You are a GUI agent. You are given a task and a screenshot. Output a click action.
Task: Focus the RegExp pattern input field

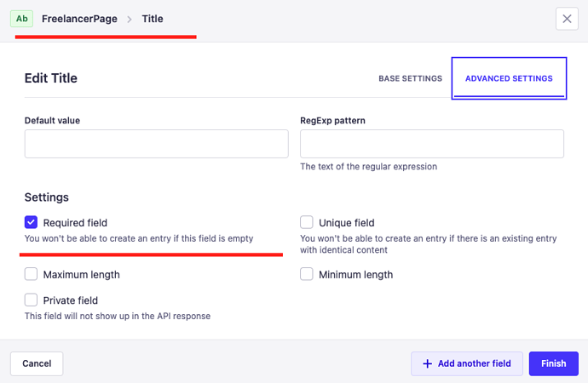coord(431,144)
